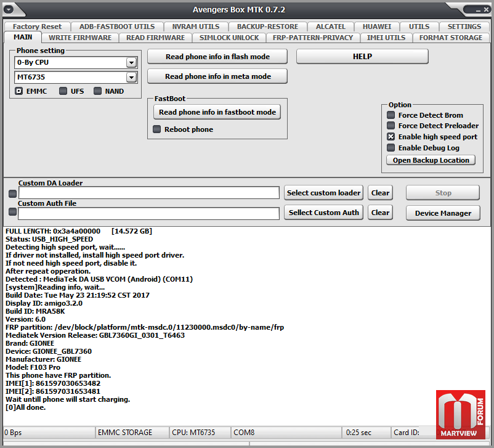494x448 pixels.
Task: Select the UFS storage option
Action: (63, 91)
